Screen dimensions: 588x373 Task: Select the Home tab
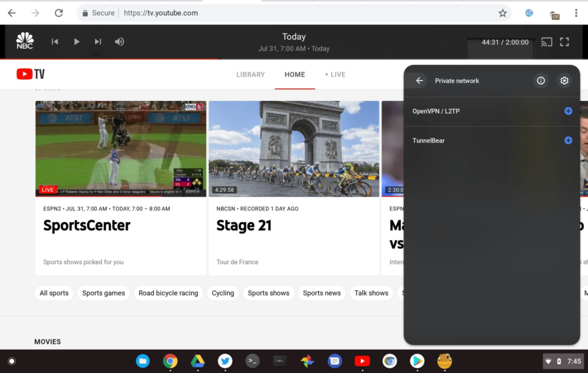point(295,75)
